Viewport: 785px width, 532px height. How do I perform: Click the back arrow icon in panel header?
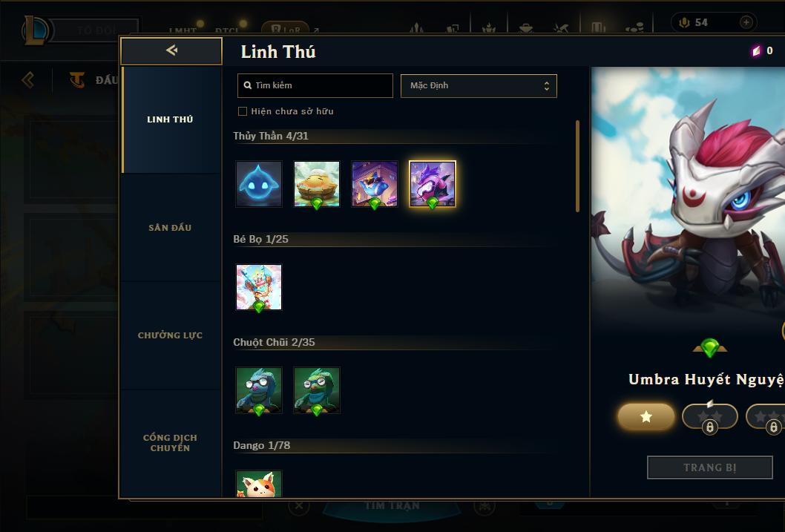click(171, 50)
